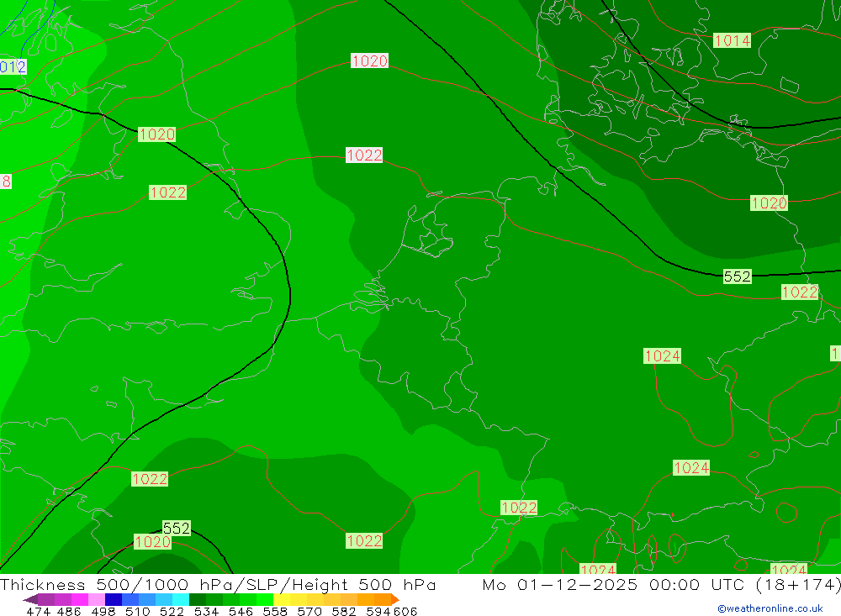The height and width of the screenshot is (616, 841).
Task: Pick the dark blue legend swatch above 498–510
Action: click(x=114, y=599)
